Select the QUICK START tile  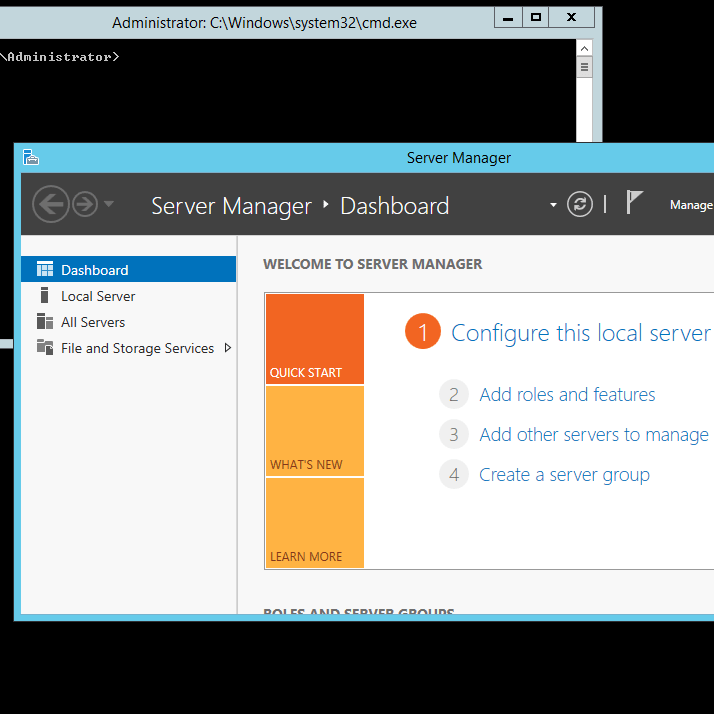click(315, 339)
